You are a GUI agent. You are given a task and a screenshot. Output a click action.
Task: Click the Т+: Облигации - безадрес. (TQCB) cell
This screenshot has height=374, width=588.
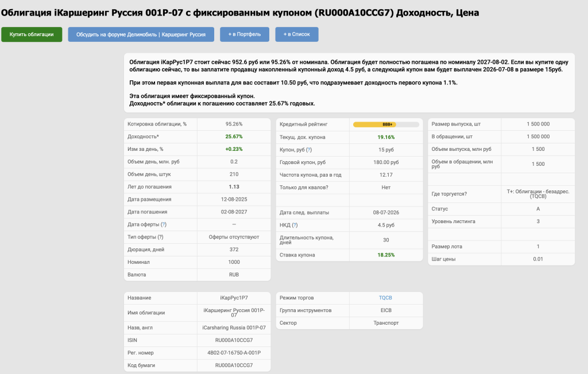538,194
